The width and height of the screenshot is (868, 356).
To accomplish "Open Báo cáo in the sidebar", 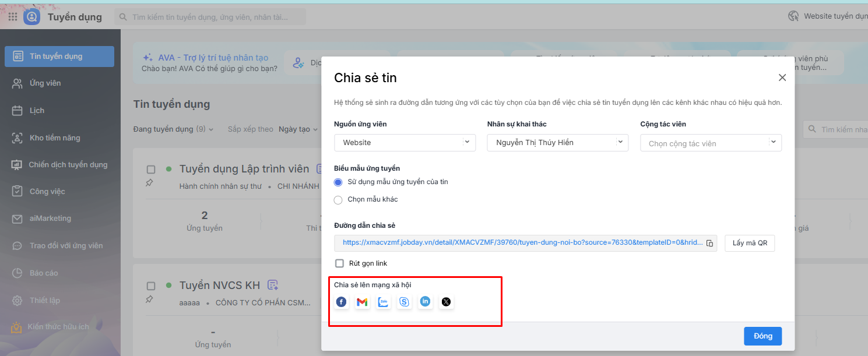I will 59,273.
